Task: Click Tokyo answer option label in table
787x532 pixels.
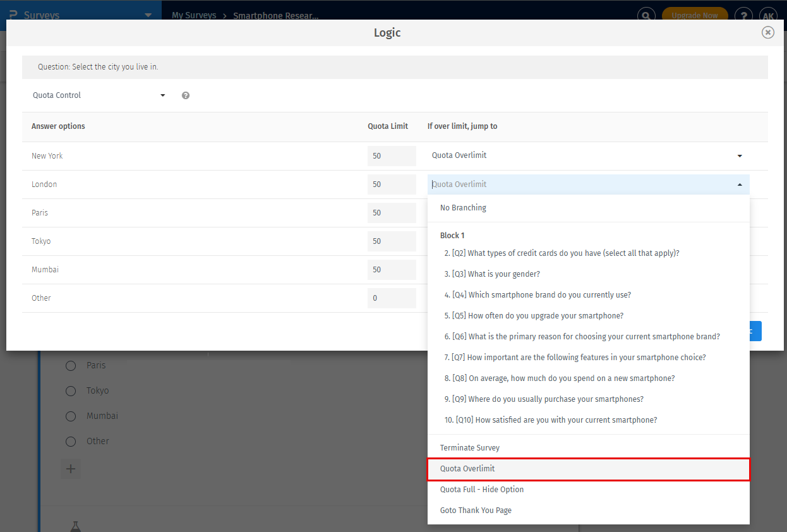Action: (41, 241)
